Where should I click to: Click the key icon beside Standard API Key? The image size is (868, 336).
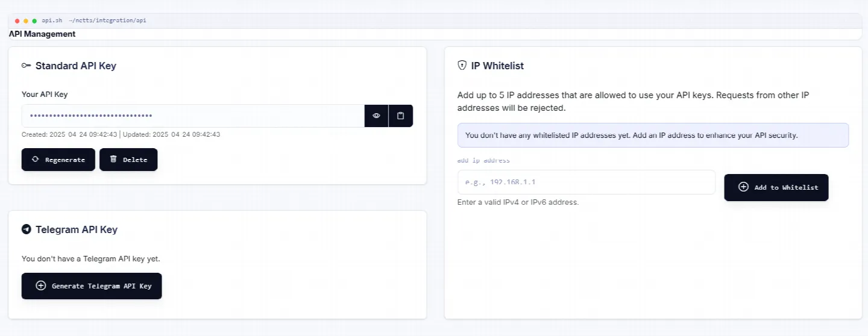26,66
